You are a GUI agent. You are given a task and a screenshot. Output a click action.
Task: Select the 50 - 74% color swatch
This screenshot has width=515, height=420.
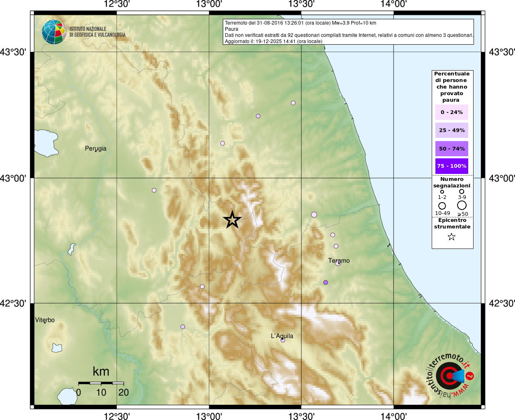451,148
